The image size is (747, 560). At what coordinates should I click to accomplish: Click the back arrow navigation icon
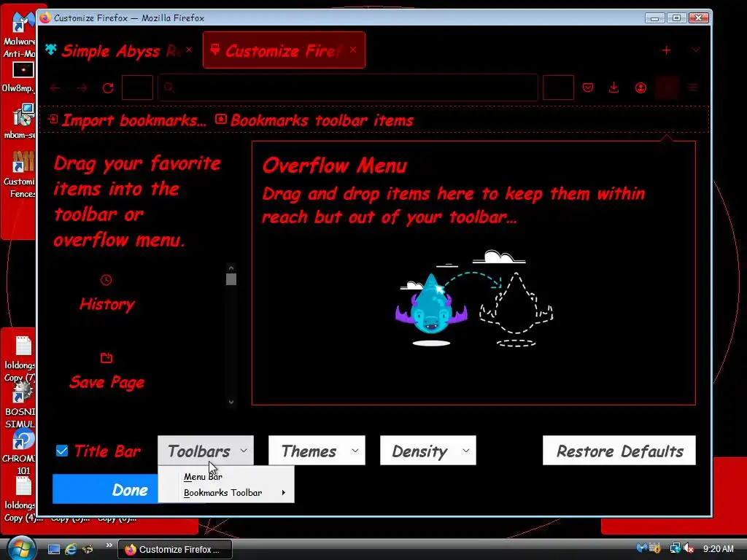coord(55,88)
